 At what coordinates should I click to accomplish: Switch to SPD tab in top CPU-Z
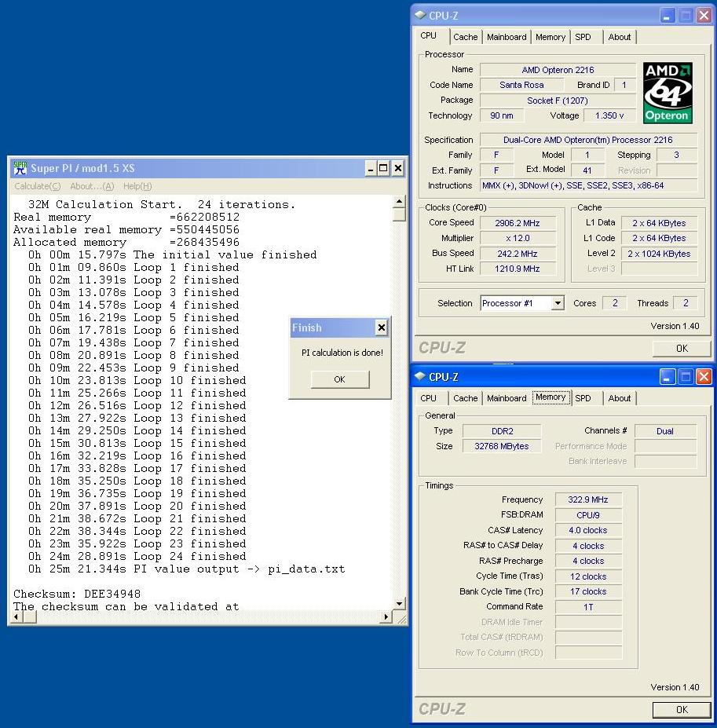pyautogui.click(x=583, y=37)
